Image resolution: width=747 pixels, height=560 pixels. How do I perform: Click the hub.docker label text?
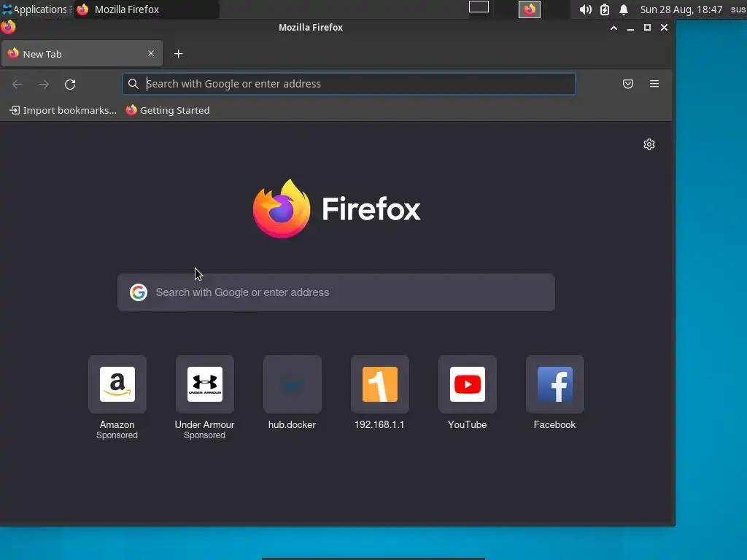pos(292,425)
